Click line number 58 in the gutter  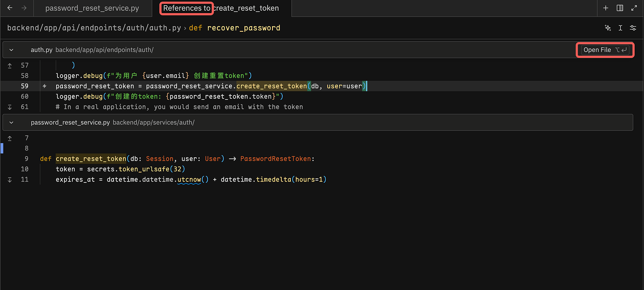click(x=25, y=76)
